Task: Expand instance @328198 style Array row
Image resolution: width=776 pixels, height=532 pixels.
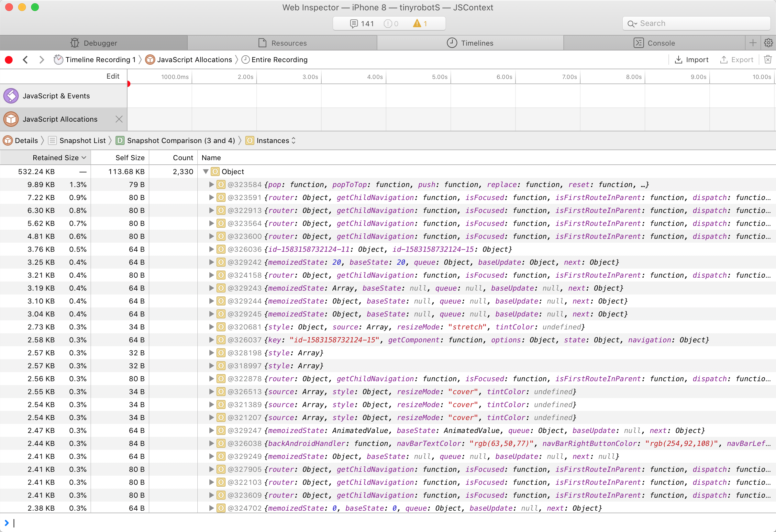Action: (x=211, y=353)
